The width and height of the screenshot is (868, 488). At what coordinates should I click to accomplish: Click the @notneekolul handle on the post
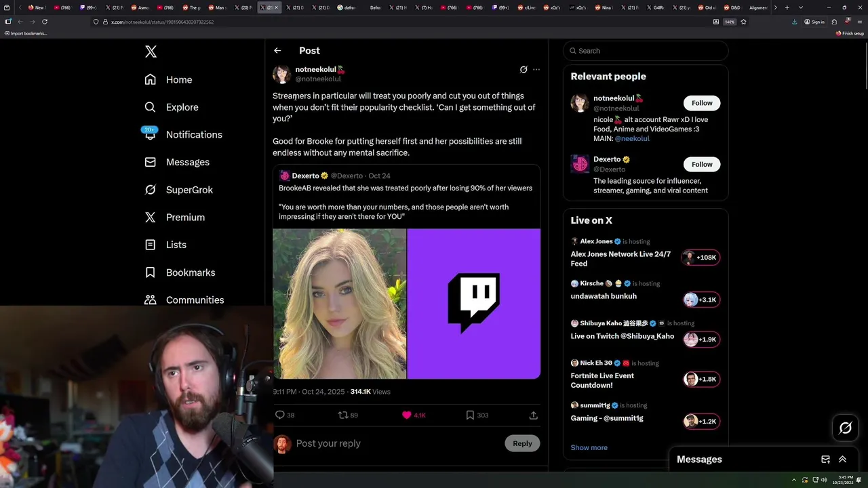point(318,79)
